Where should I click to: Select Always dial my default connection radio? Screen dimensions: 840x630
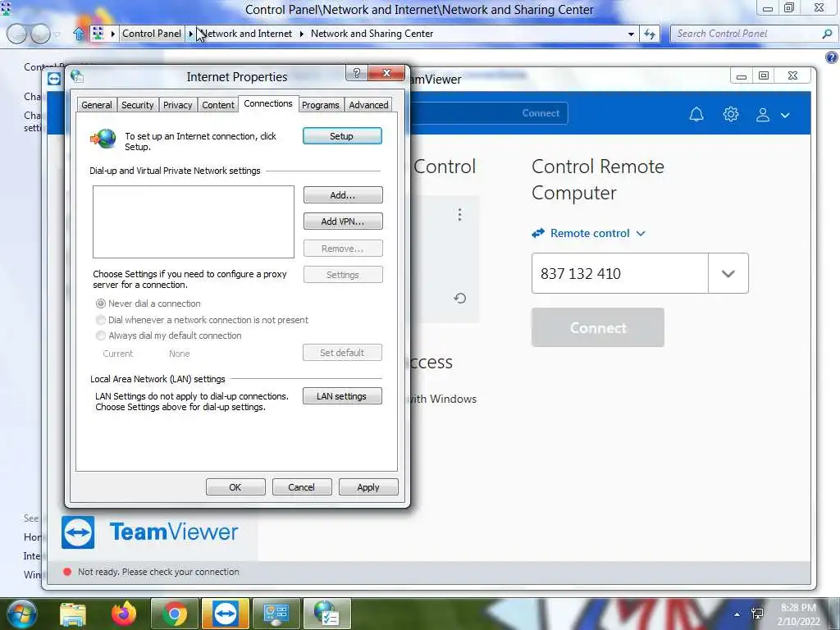coord(100,336)
